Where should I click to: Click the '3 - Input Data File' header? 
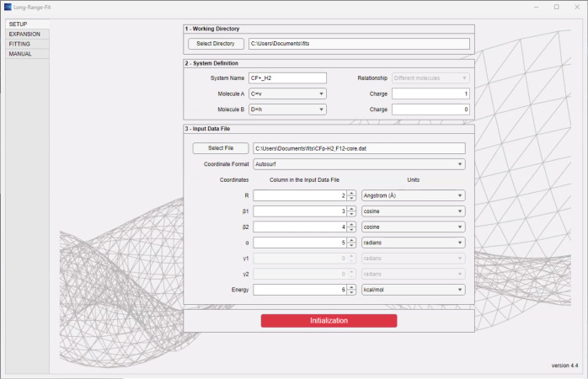207,129
